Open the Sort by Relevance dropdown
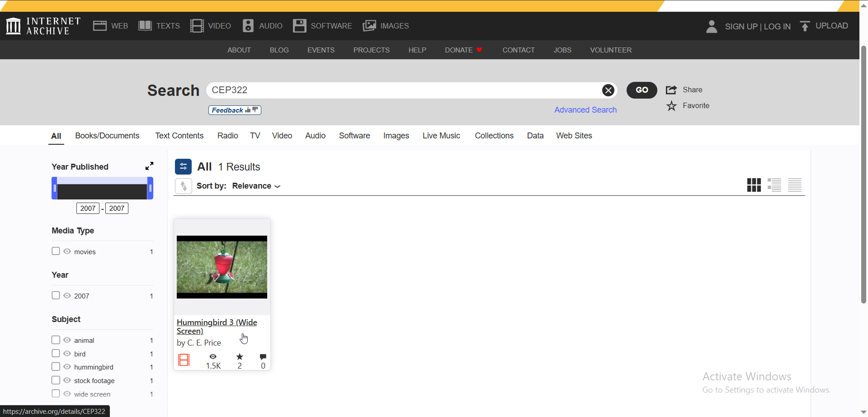This screenshot has height=417, width=868. tap(256, 186)
